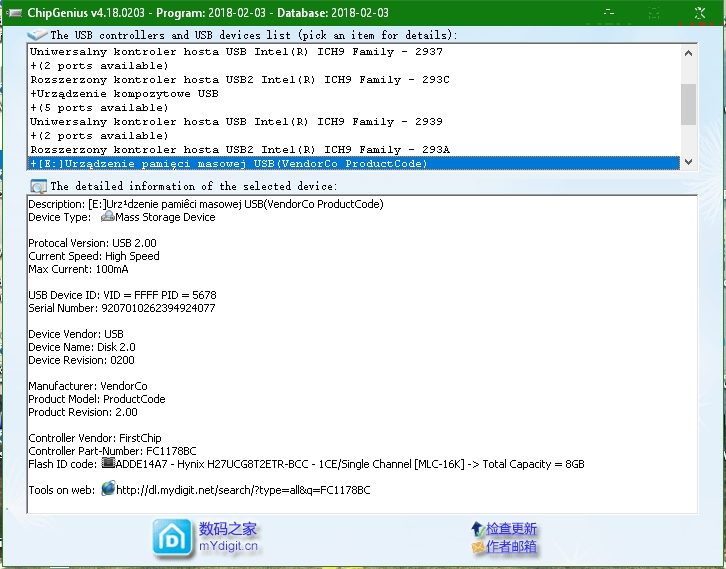Screen dimensions: 726x569
Task: Click the Device Vendor USB line
Action: click(76, 334)
